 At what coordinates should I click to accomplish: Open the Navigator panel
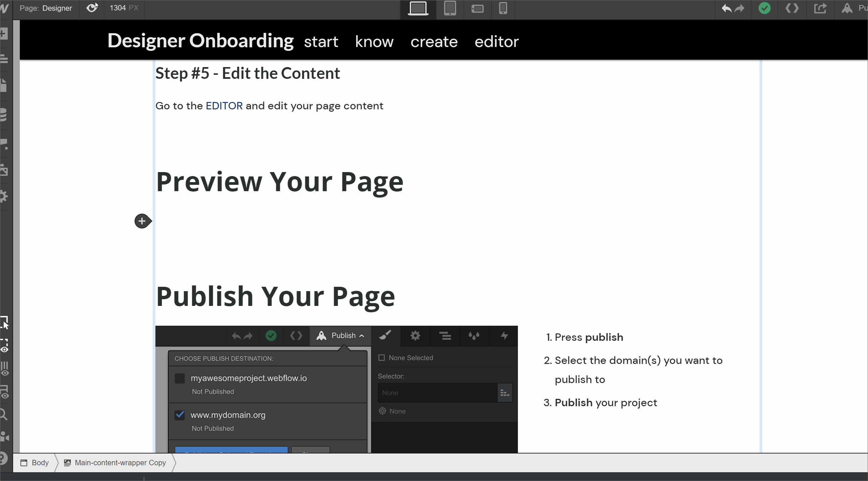(4, 59)
